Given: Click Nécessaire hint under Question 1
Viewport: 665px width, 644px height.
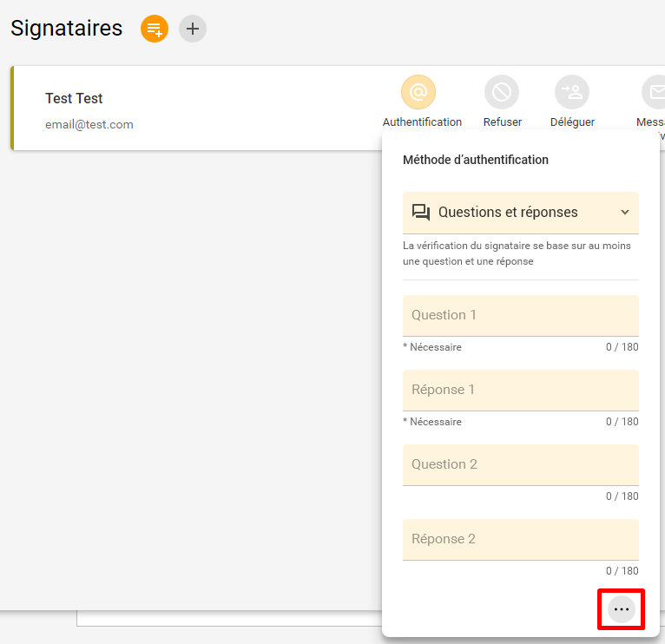Looking at the screenshot, I should (x=432, y=347).
